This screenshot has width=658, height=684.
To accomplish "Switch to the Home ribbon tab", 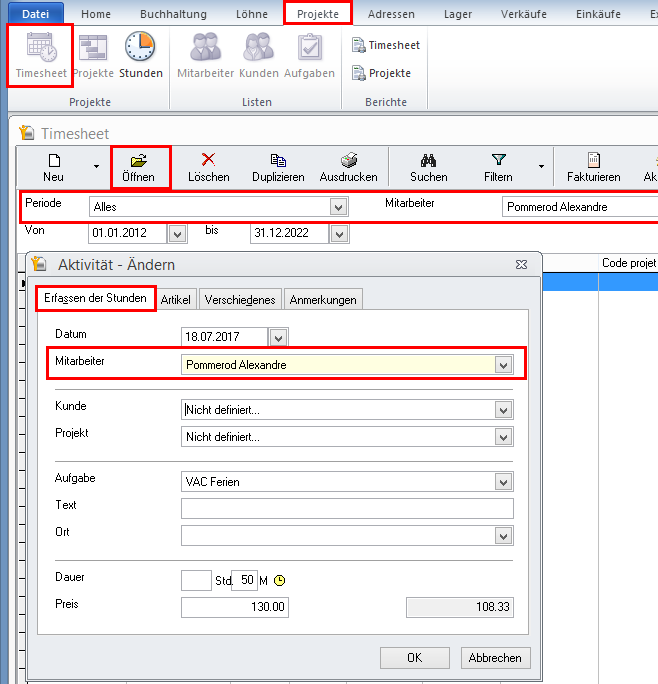I will click(x=96, y=14).
